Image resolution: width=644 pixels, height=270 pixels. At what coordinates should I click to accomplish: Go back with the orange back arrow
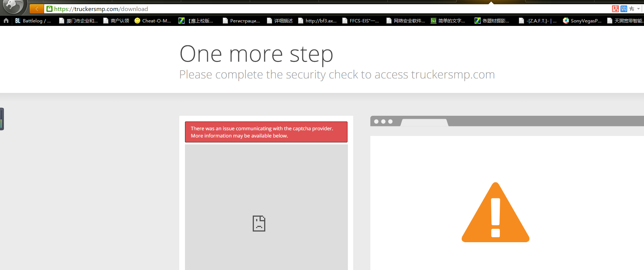pos(37,9)
